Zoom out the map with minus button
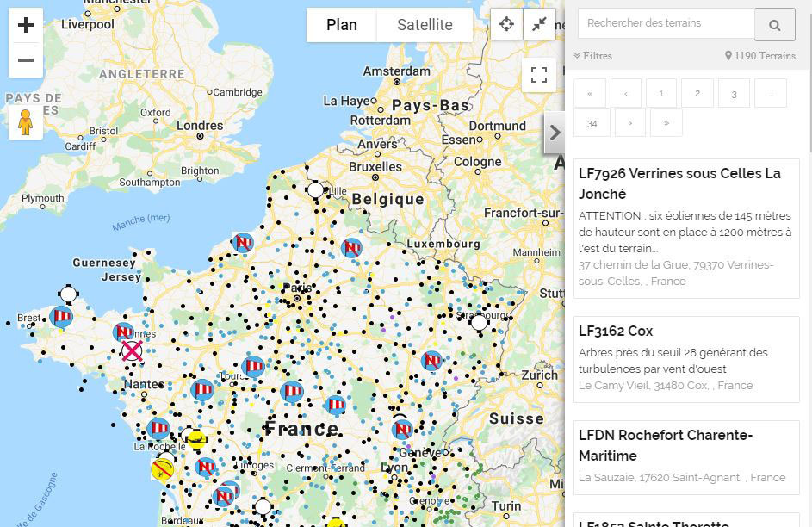Image resolution: width=812 pixels, height=527 pixels. 25,60
